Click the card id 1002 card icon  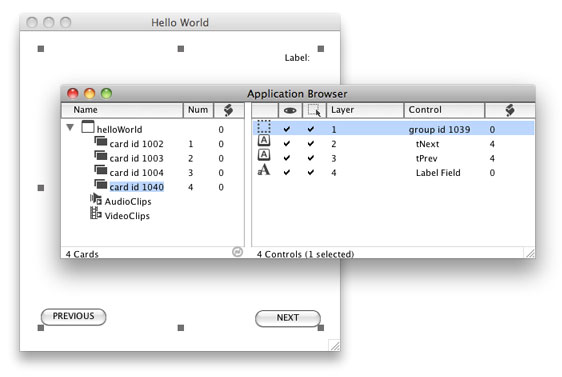pyautogui.click(x=101, y=141)
